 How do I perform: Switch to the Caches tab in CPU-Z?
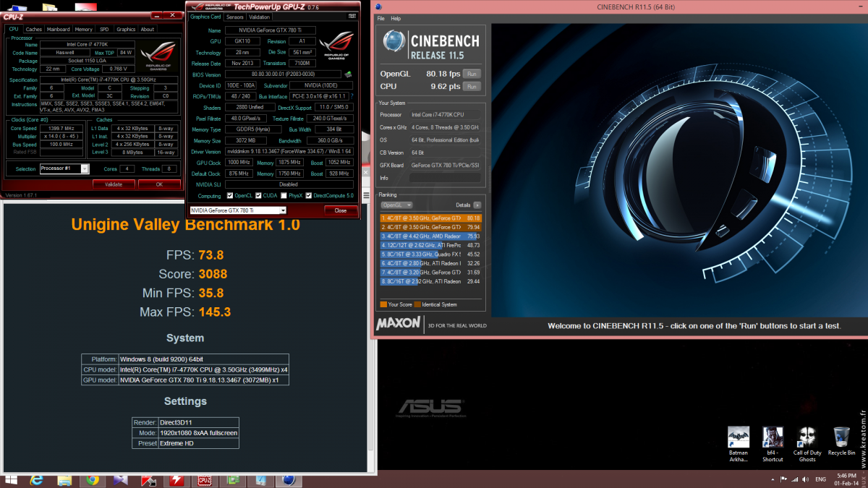pos(34,29)
